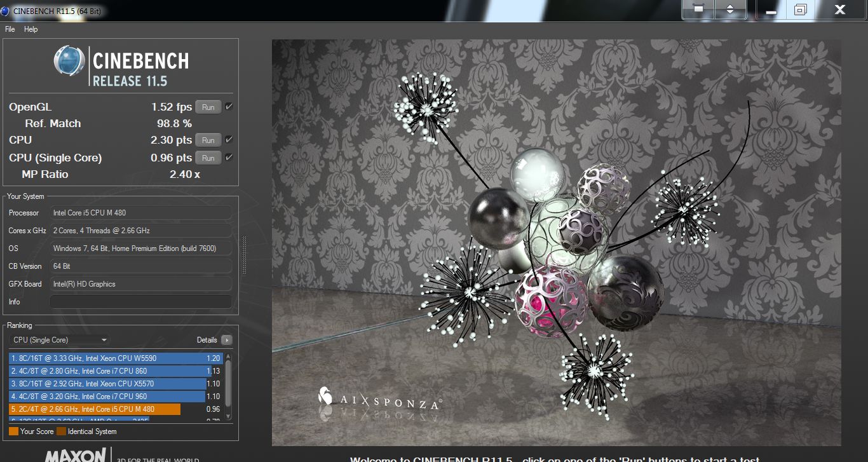This screenshot has height=462, width=868.
Task: Click the rendered scene image
Action: tap(557, 243)
